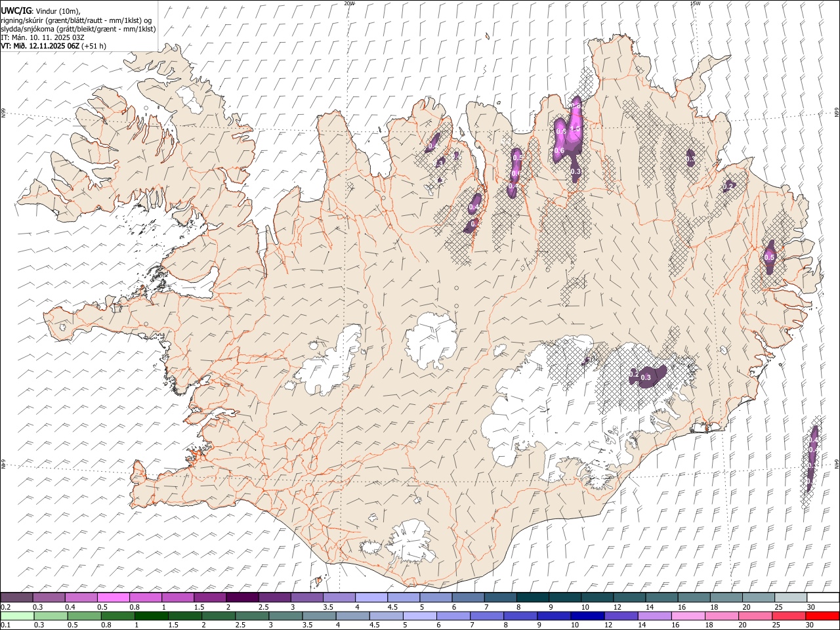Image resolution: width=840 pixels, height=630 pixels.
Task: Click the '20W' longitude label on the top edge
Action: pyautogui.click(x=349, y=3)
